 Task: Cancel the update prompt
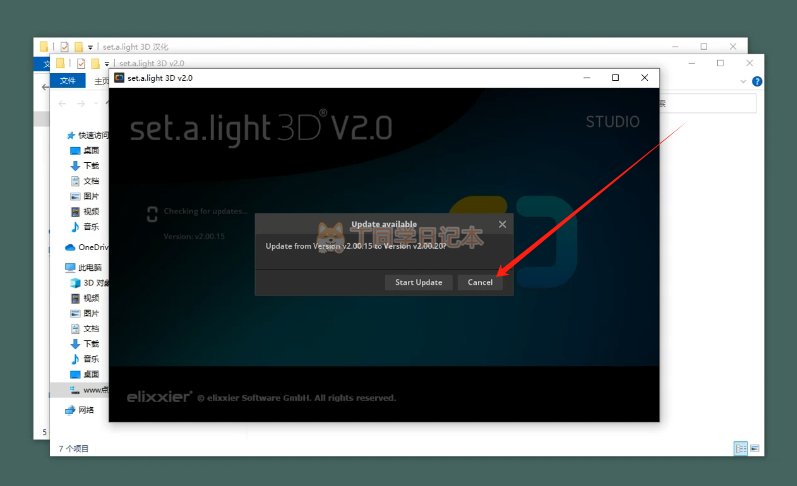(480, 282)
